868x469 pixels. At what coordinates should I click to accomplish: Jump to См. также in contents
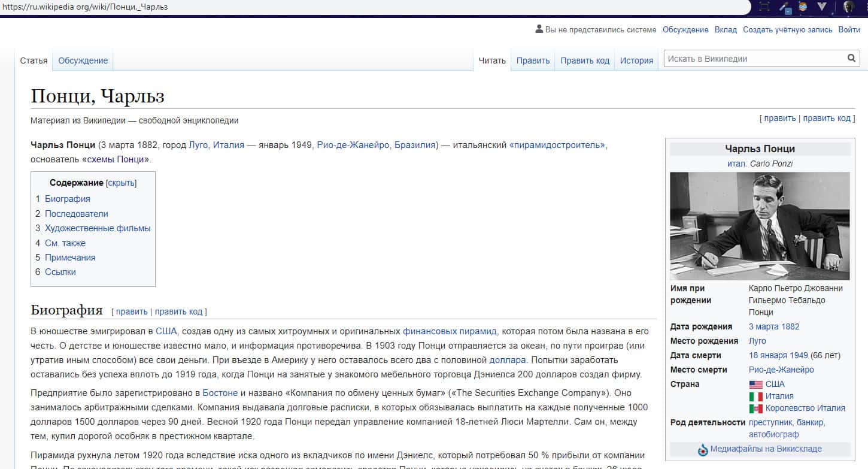click(65, 243)
